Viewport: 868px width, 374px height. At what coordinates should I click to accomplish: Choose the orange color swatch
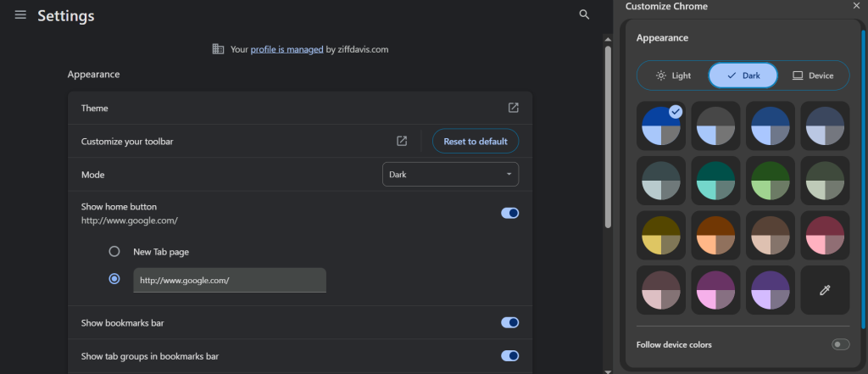pos(715,236)
